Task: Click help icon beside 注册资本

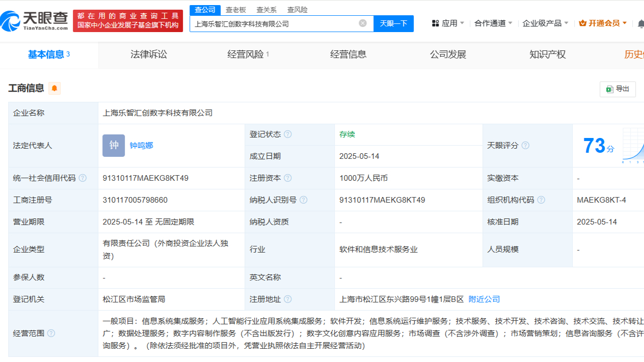Action: click(x=288, y=178)
